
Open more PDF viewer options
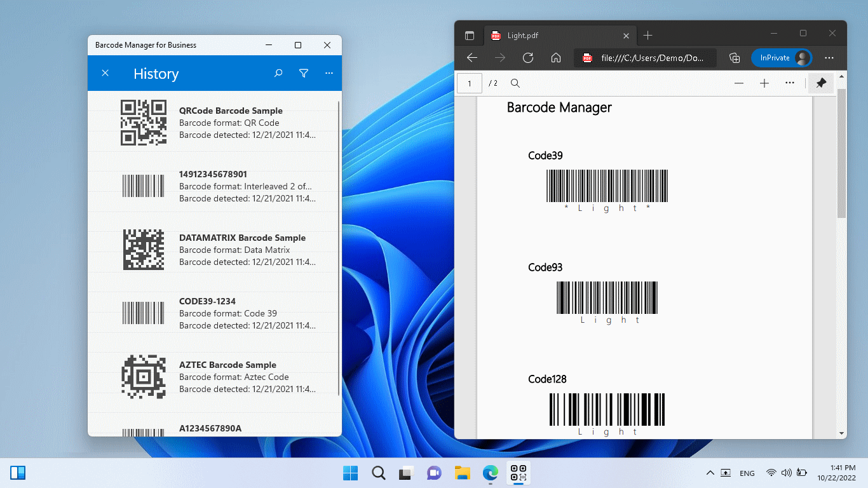coord(790,83)
